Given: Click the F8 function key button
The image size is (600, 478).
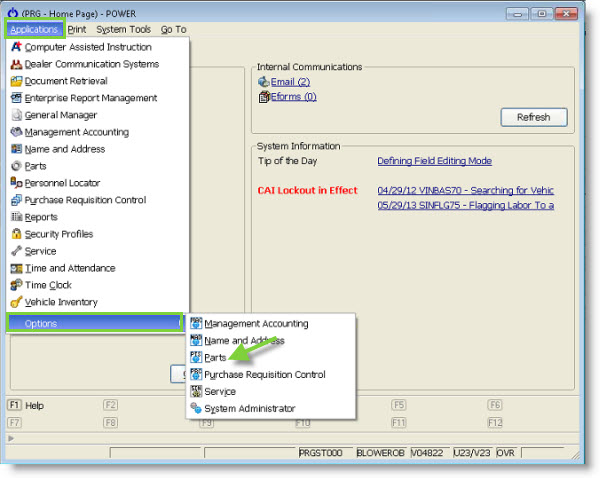Looking at the screenshot, I should 111,423.
